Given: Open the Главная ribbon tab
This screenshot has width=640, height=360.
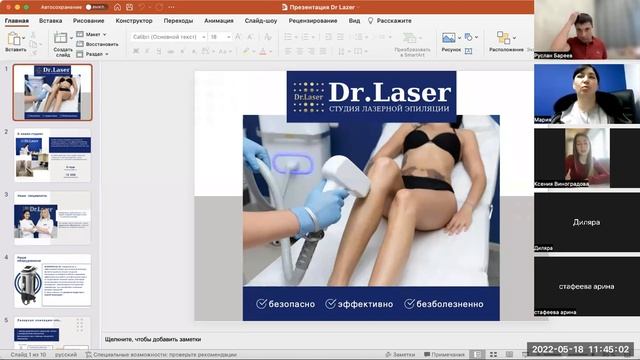Looking at the screenshot, I should (17, 21).
